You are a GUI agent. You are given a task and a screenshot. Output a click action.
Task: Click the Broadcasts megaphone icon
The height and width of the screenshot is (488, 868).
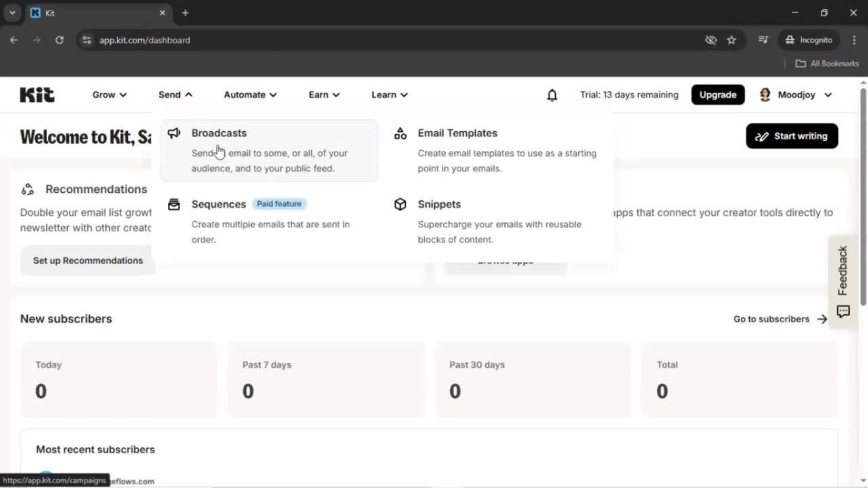pyautogui.click(x=174, y=133)
